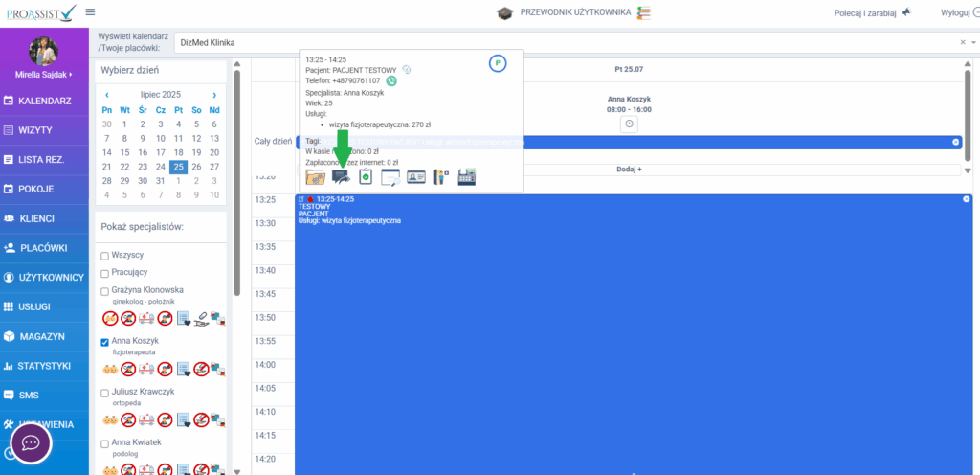980x475 pixels.
Task: Go to previous month in calendar
Action: click(x=107, y=95)
